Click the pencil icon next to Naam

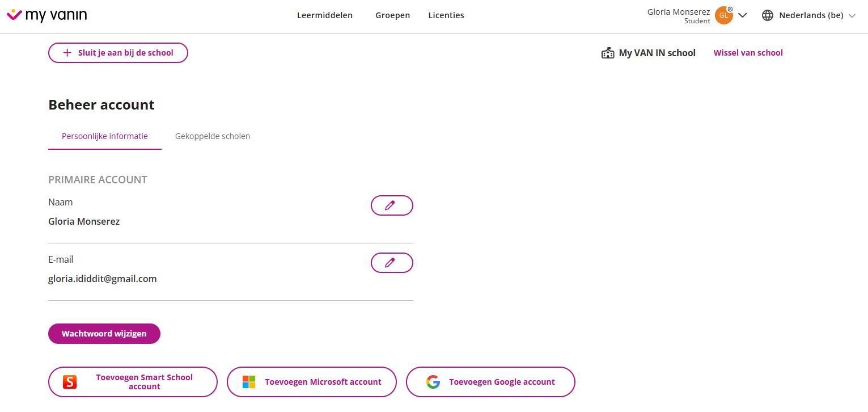point(391,205)
